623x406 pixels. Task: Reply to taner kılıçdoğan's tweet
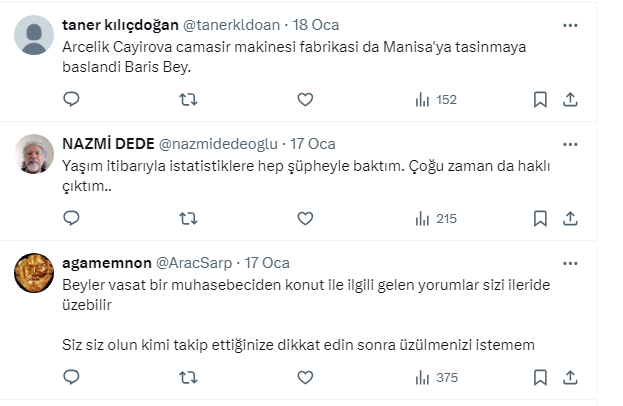(71, 99)
